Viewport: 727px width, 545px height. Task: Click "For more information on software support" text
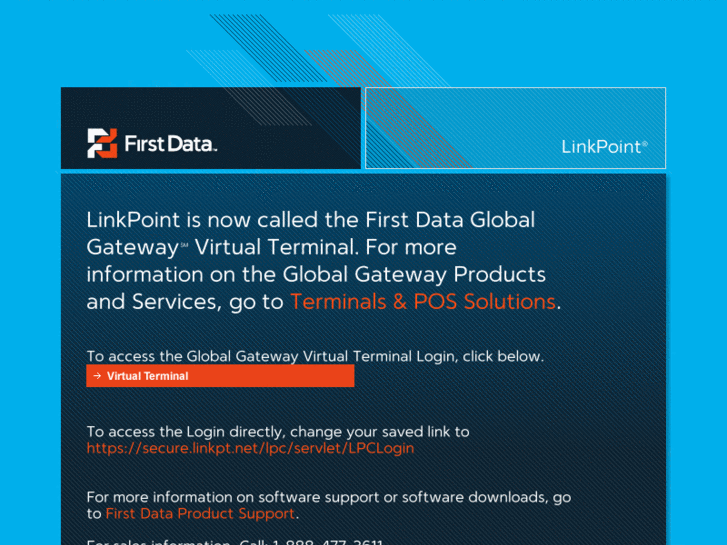tap(329, 506)
